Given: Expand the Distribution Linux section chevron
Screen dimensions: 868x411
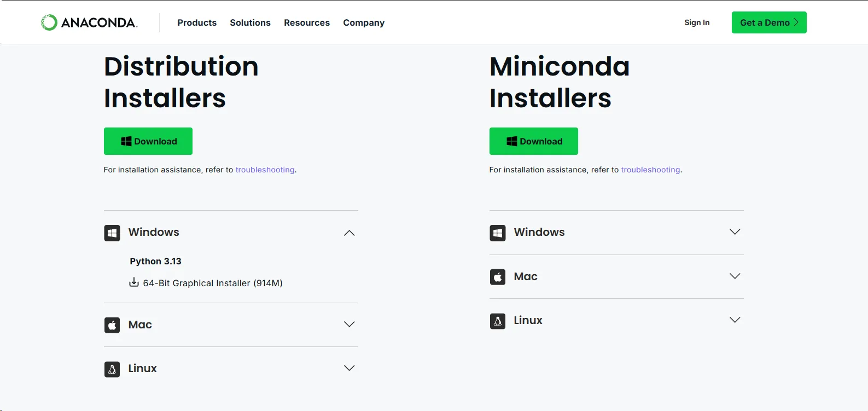Looking at the screenshot, I should 349,368.
